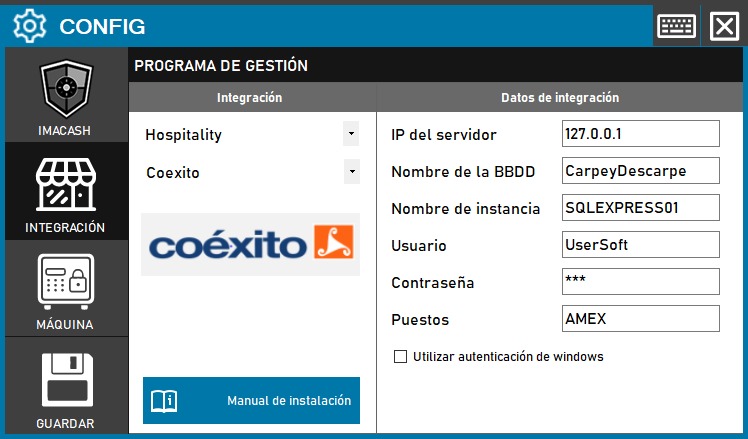Expand the Hospitality dropdown

click(x=350, y=133)
